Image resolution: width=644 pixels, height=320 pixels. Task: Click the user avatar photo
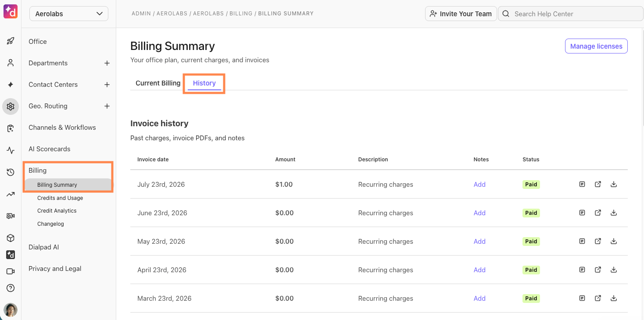point(11,310)
